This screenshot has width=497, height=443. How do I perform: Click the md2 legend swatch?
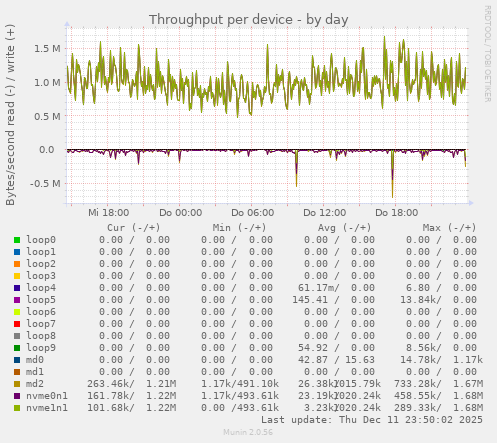tap(17, 384)
